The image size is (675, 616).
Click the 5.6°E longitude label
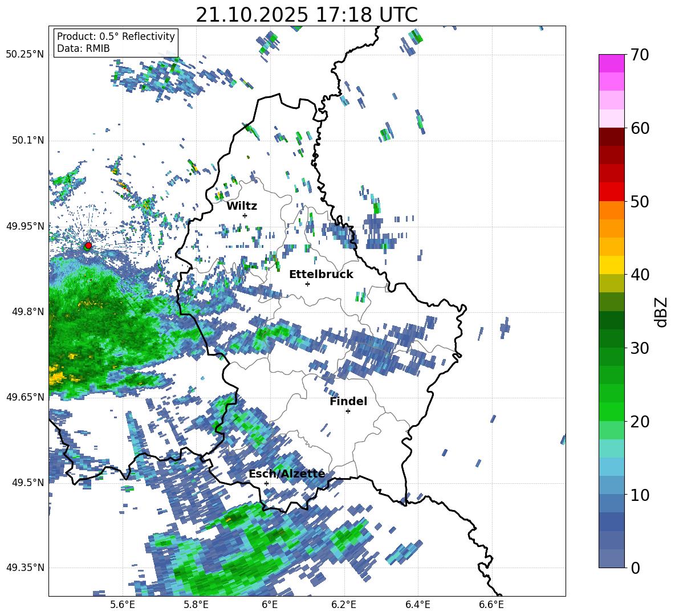123,605
